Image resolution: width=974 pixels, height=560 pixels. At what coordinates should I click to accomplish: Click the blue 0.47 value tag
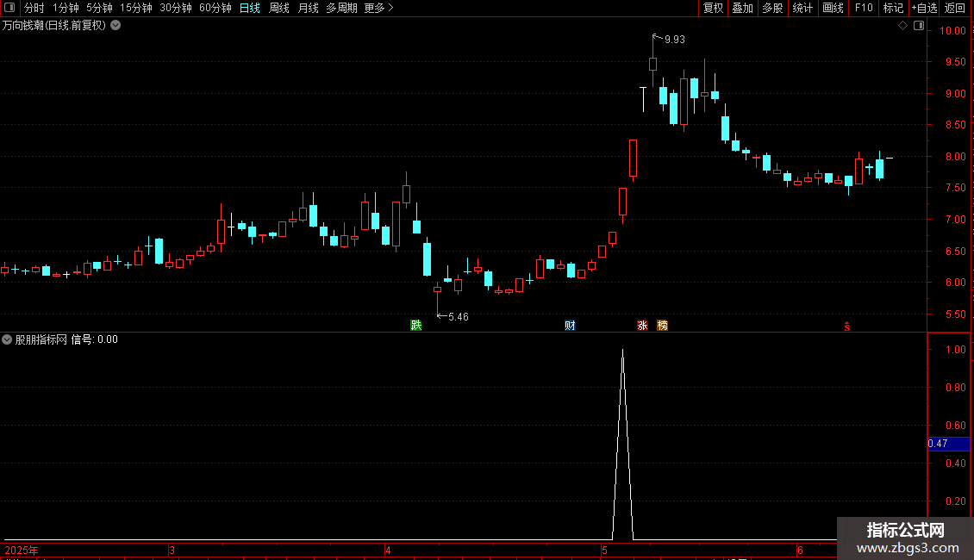click(948, 444)
